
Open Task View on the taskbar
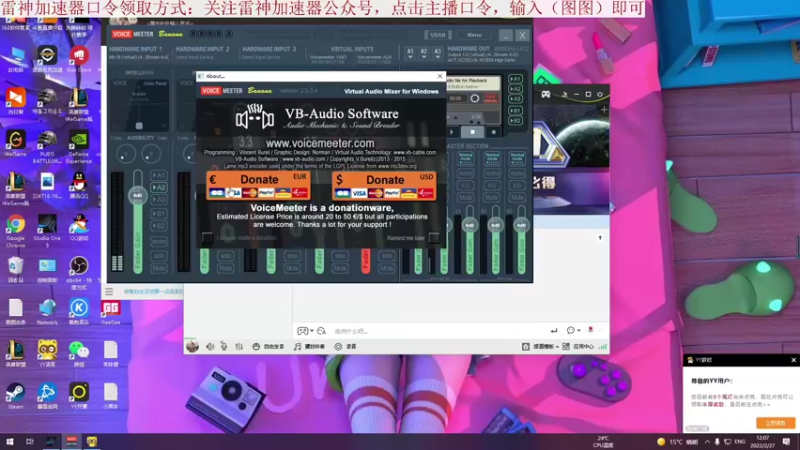point(30,441)
